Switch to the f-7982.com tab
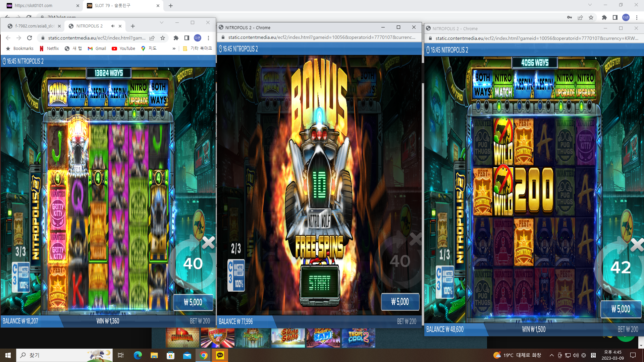Screen dimensions: 644x362 point(34,26)
